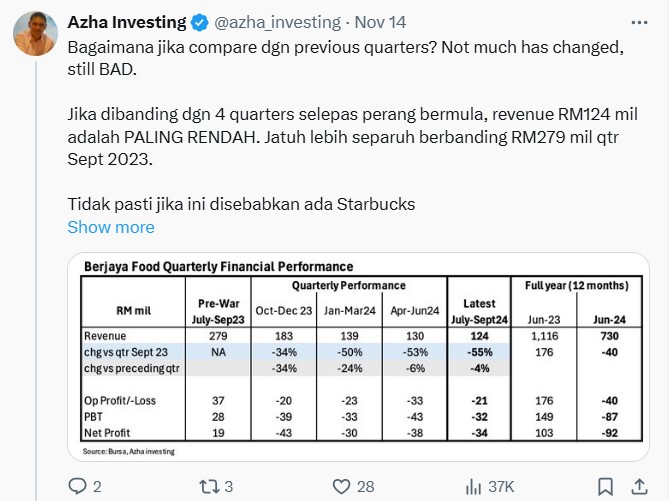Open the Nov 14 timestamp link
Image resolution: width=670 pixels, height=501 pixels.
coord(380,22)
